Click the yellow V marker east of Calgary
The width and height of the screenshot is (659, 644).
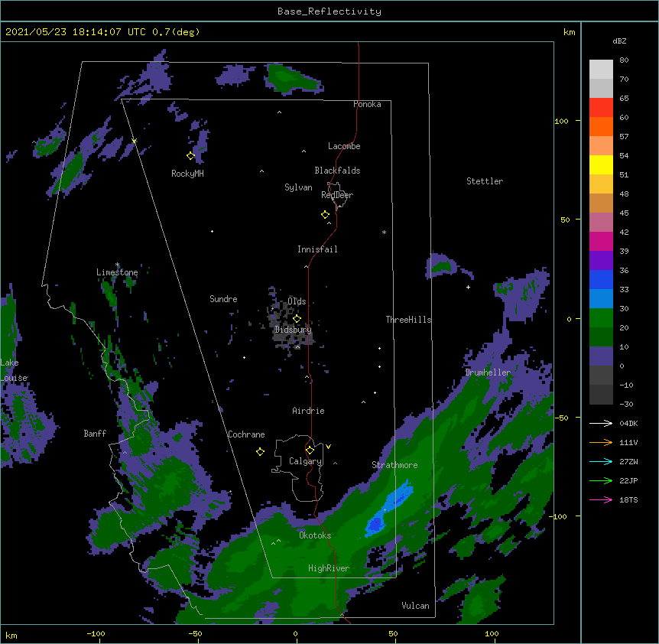click(x=328, y=447)
